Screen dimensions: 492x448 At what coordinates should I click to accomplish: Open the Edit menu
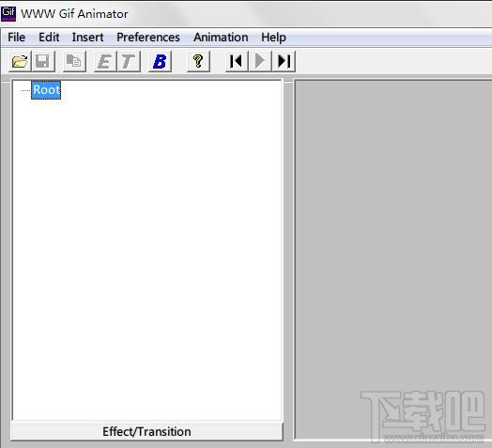[x=49, y=38]
